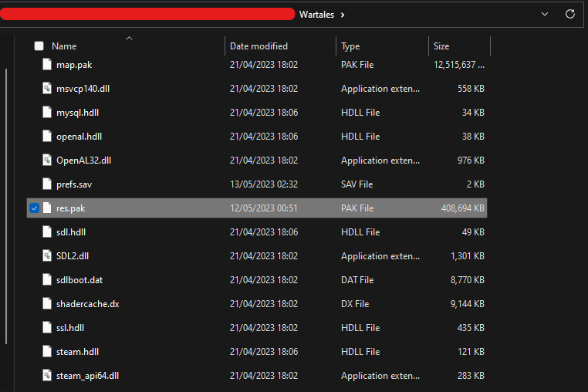Viewport: 588px width, 392px height.
Task: Click the prefs.sav file icon
Action: click(46, 184)
